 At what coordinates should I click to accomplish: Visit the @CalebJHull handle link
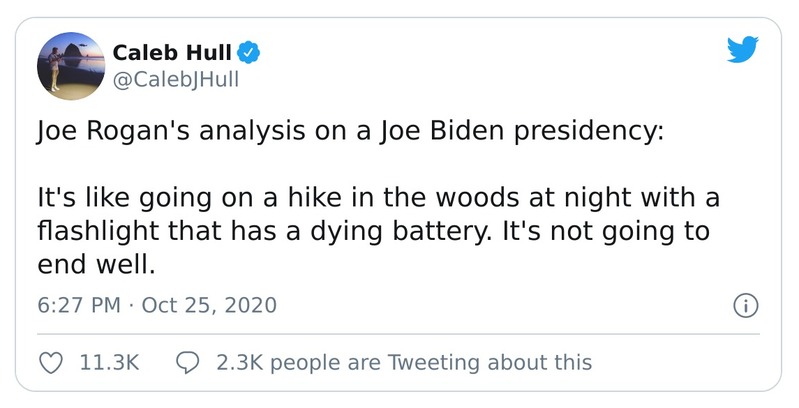point(176,76)
